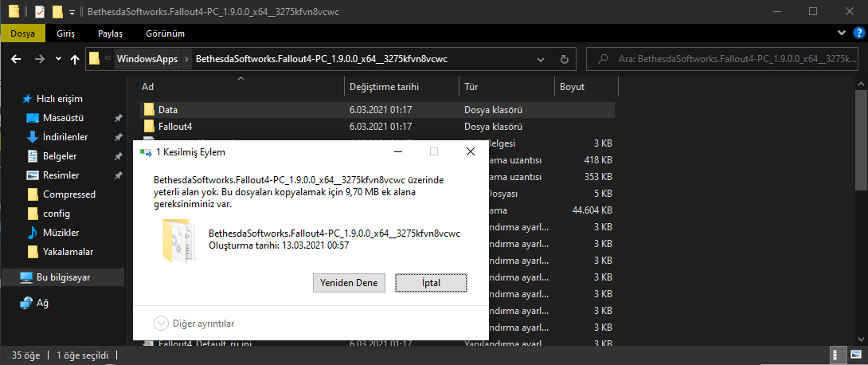The image size is (868, 365).
Task: Open the address bar history dropdown
Action: 540,59
